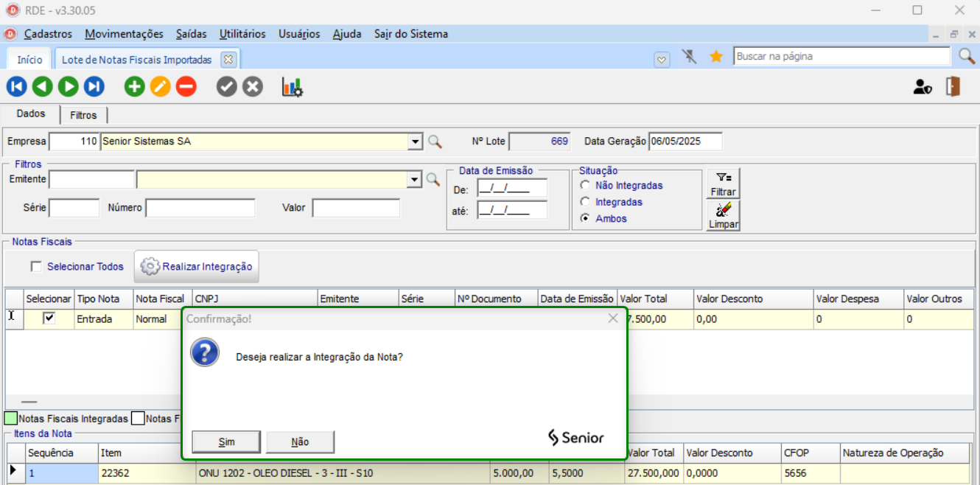980x485 pixels.
Task: Click the favorites star icon
Action: 716,57
